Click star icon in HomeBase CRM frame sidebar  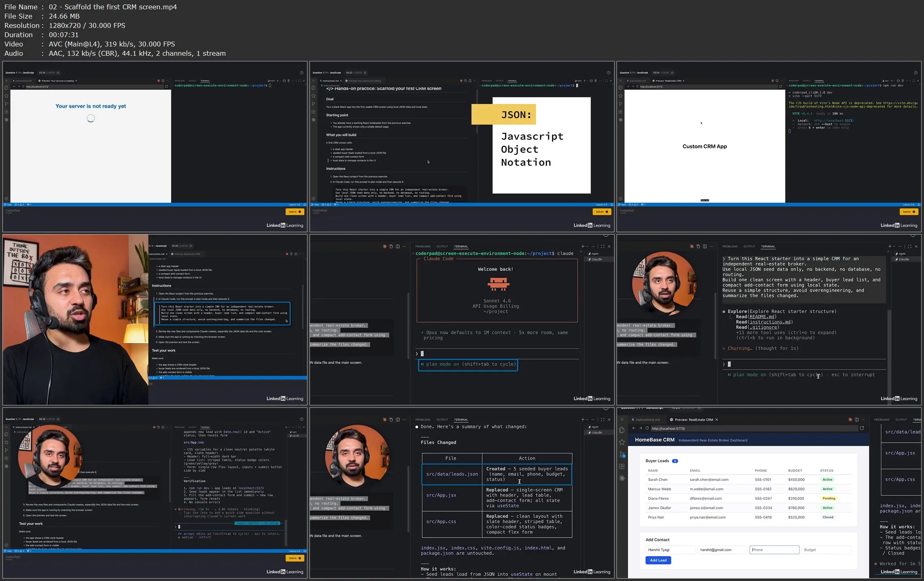click(622, 442)
